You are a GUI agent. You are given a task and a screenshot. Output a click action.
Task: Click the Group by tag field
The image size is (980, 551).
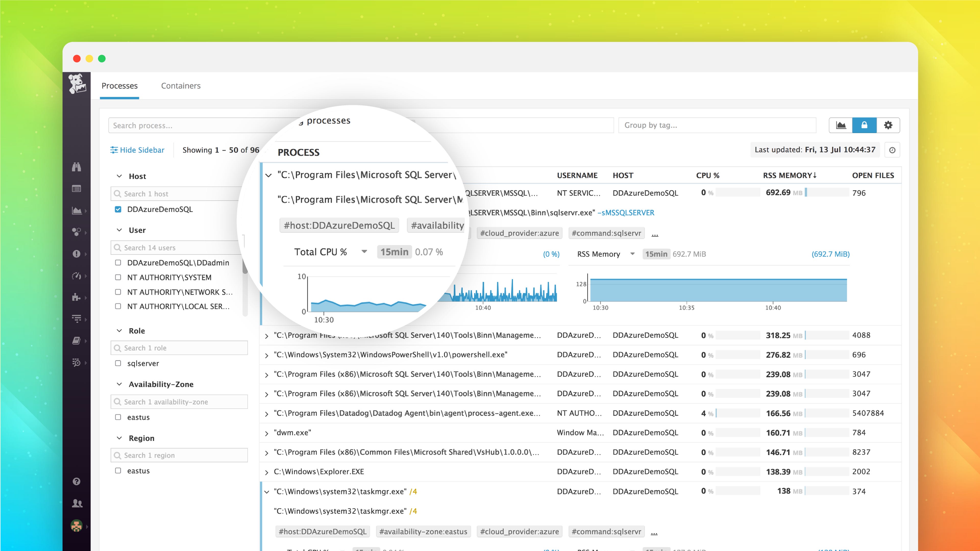pos(717,125)
